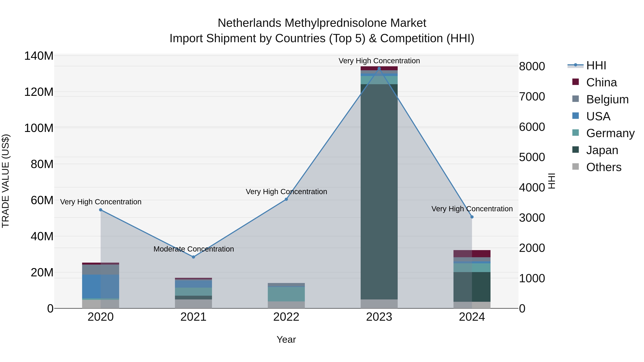644x362 pixels.
Task: Click the 5000 HHI axis tick label
Action: coord(532,157)
